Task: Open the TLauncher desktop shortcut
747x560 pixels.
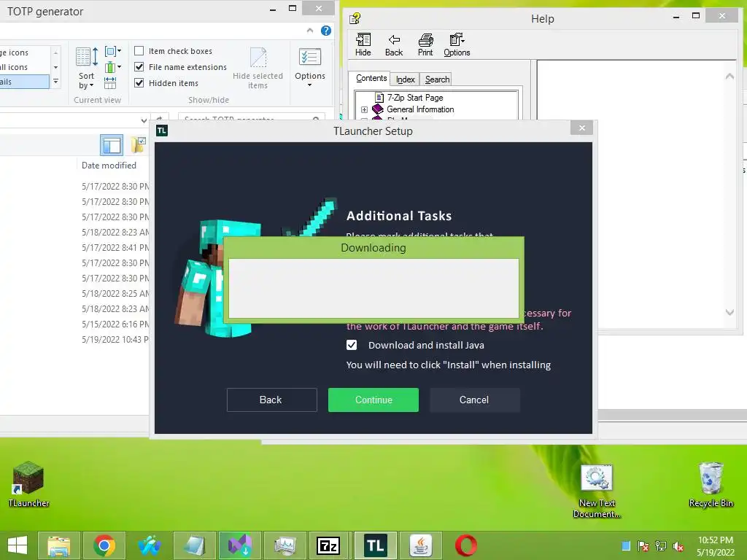Action: pos(28,484)
